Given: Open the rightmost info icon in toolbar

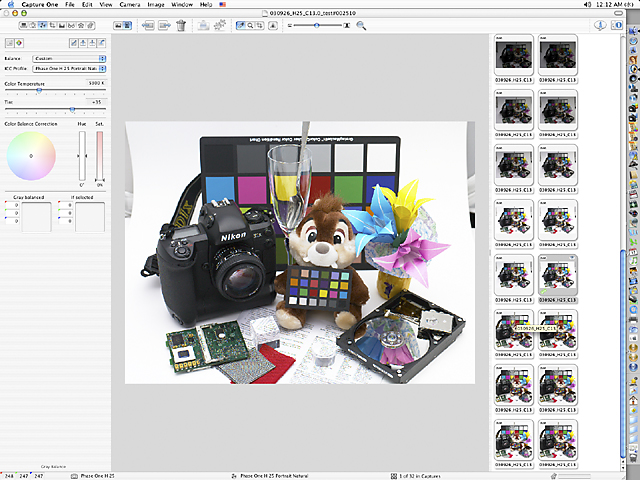Looking at the screenshot, I should (x=617, y=25).
